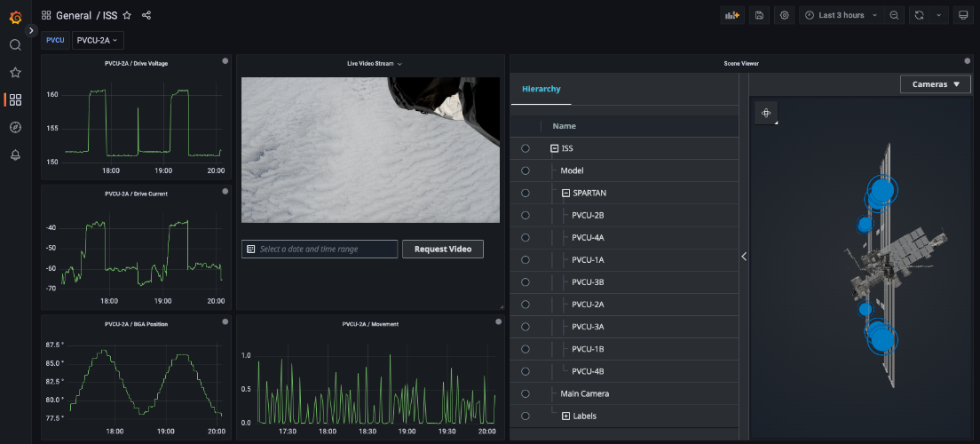Open the Cameras dropdown in Scene Viewer
Screen dimensions: 980x444
click(935, 83)
